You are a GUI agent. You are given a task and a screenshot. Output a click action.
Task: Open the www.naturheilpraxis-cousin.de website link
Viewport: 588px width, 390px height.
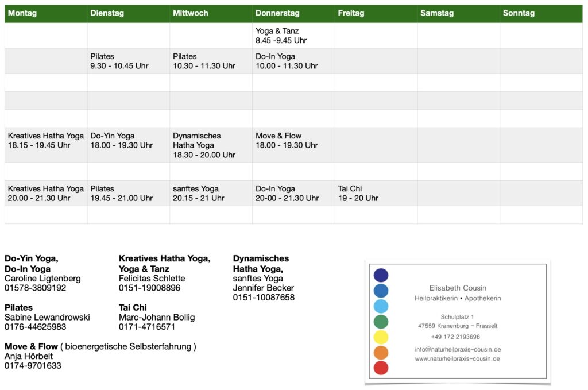457,358
